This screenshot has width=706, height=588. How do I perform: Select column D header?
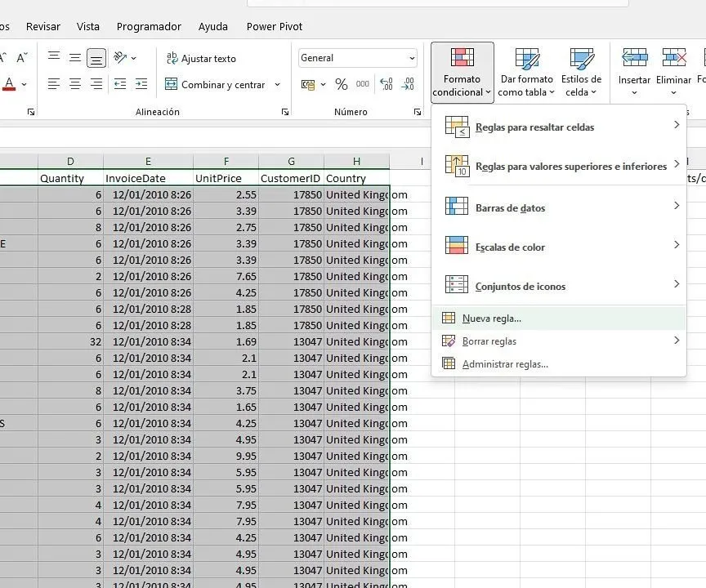click(x=71, y=161)
